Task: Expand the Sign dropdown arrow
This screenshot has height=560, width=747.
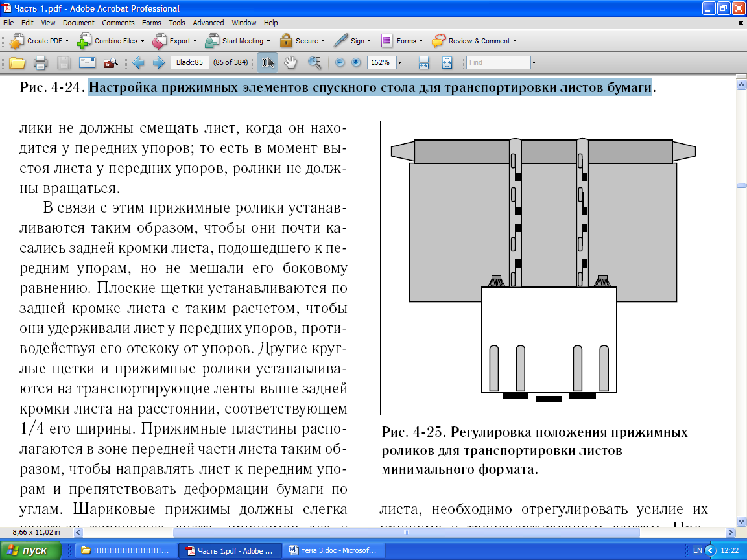Action: click(x=369, y=41)
